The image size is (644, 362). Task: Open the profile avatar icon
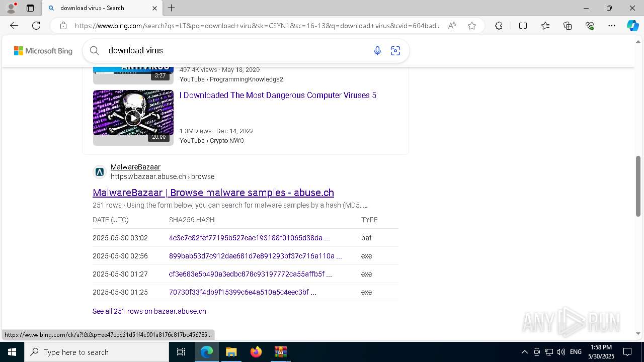click(11, 8)
